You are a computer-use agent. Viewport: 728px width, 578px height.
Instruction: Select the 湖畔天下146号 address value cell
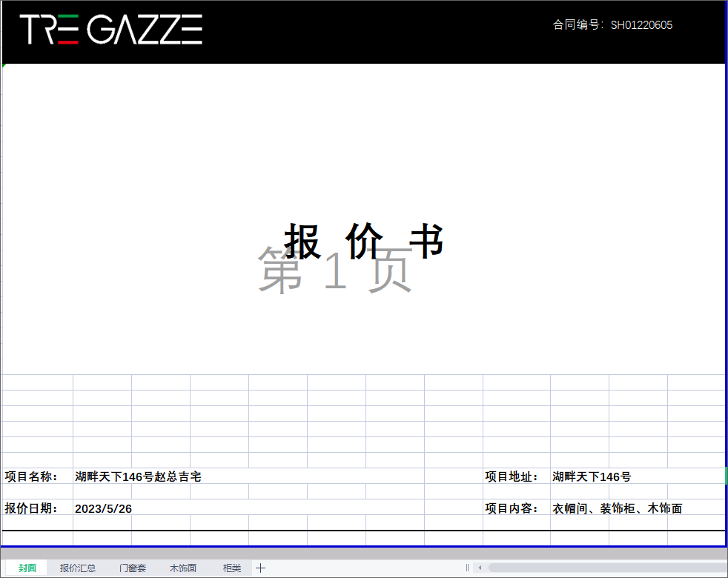pyautogui.click(x=638, y=476)
